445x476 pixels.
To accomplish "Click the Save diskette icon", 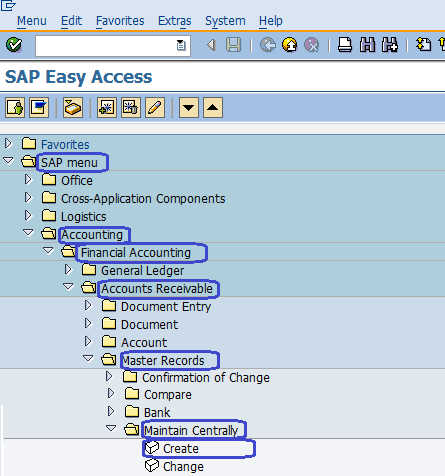I will (233, 45).
